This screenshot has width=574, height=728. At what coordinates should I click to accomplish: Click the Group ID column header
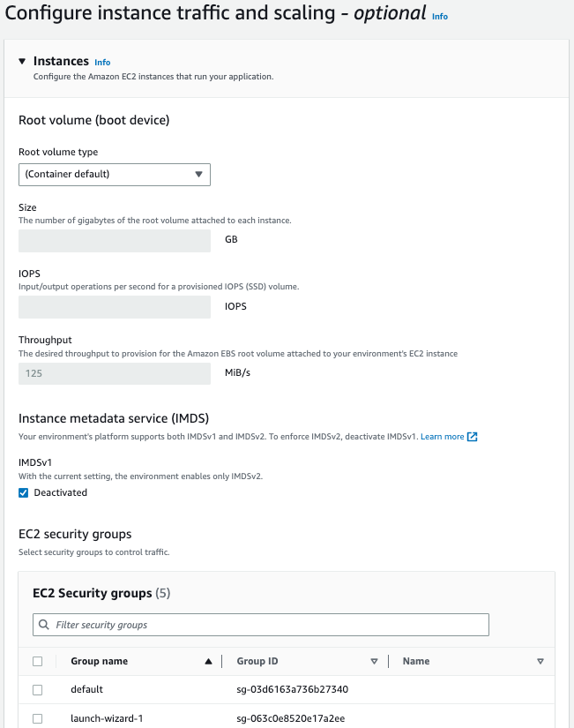pyautogui.click(x=257, y=661)
